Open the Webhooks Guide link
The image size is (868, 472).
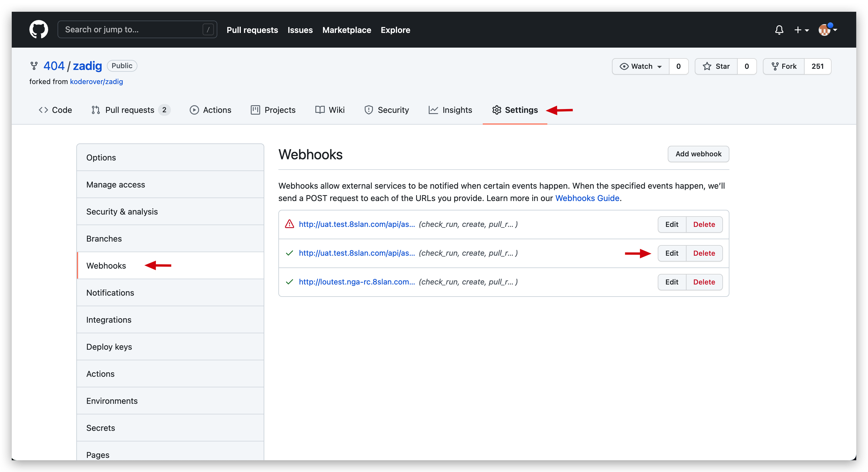tap(587, 198)
